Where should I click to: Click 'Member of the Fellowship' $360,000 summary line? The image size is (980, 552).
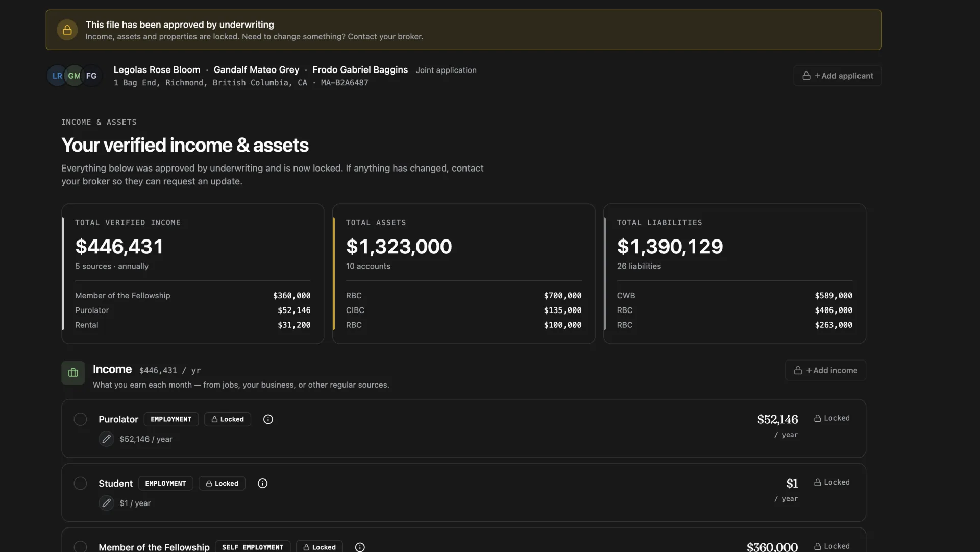click(192, 296)
